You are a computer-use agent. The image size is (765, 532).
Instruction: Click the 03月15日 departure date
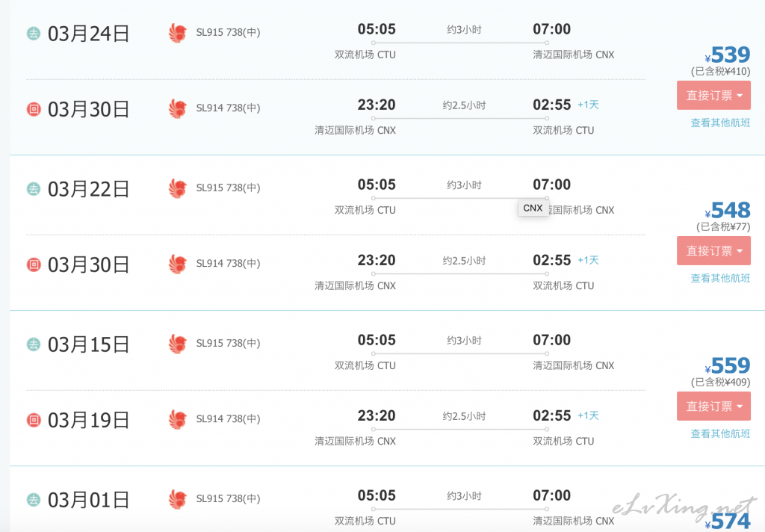click(x=88, y=344)
